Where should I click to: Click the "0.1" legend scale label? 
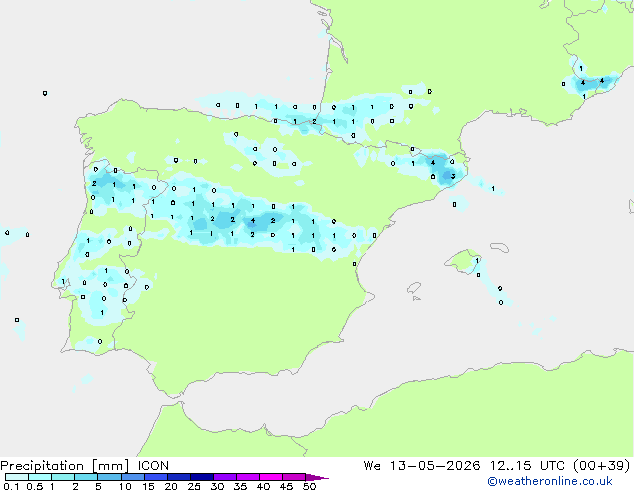click(x=11, y=486)
